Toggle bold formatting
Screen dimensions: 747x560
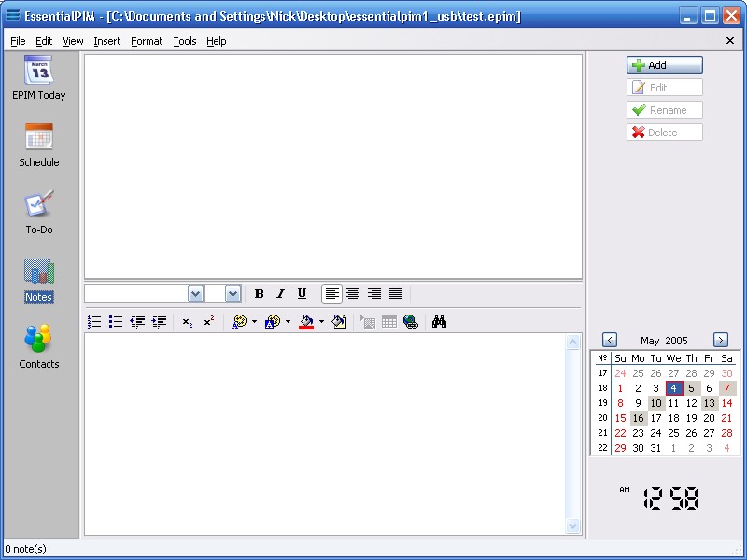point(260,294)
